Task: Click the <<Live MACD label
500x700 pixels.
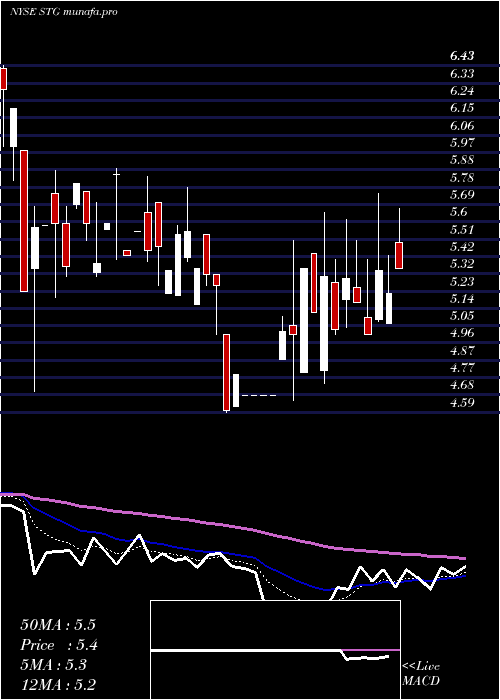Action: [x=421, y=674]
